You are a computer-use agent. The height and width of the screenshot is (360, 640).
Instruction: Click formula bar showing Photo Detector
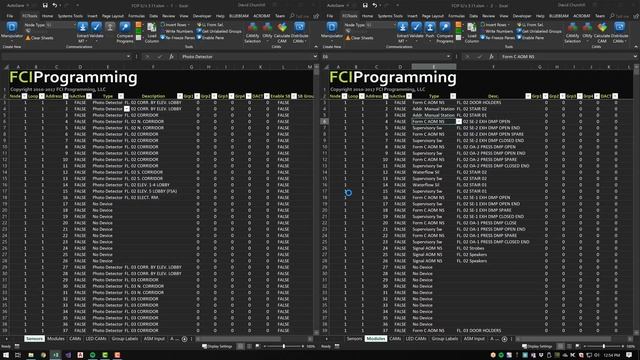246,56
